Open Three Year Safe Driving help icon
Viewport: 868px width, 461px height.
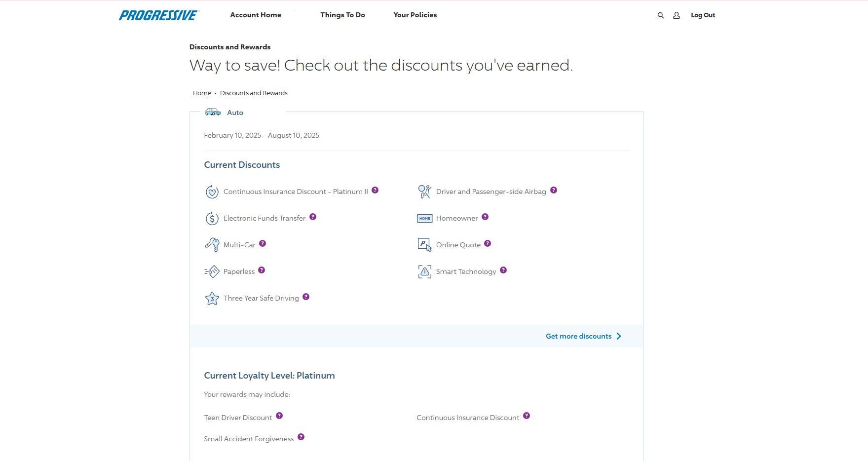pos(306,297)
